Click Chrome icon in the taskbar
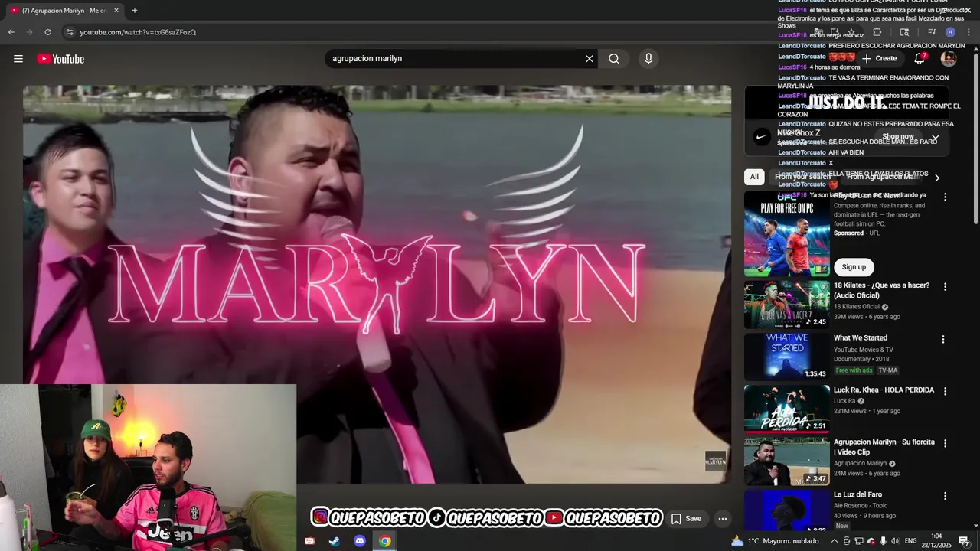 [x=385, y=541]
